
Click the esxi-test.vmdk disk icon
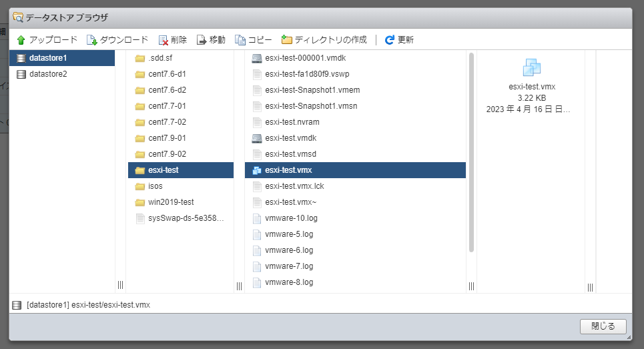pyautogui.click(x=257, y=138)
